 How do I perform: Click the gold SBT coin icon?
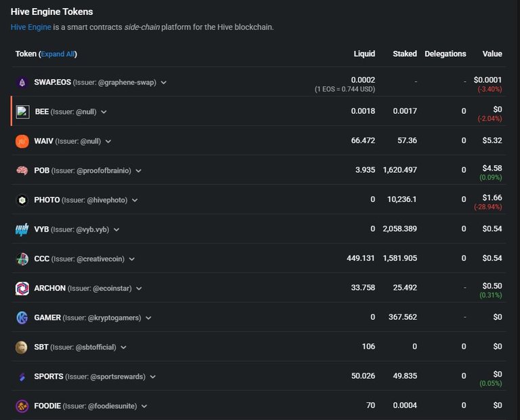click(22, 348)
